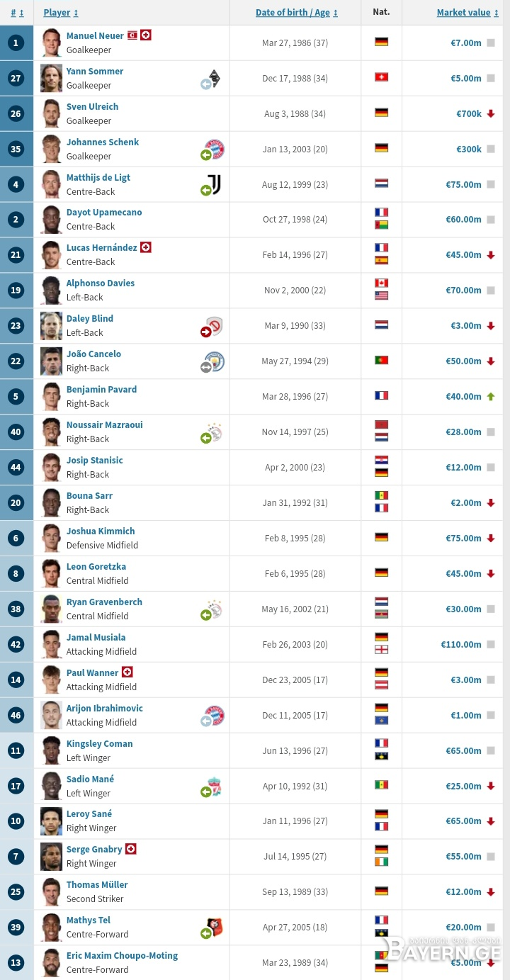Click the number 42 shirt badge
Image resolution: width=510 pixels, height=980 pixels.
point(16,645)
